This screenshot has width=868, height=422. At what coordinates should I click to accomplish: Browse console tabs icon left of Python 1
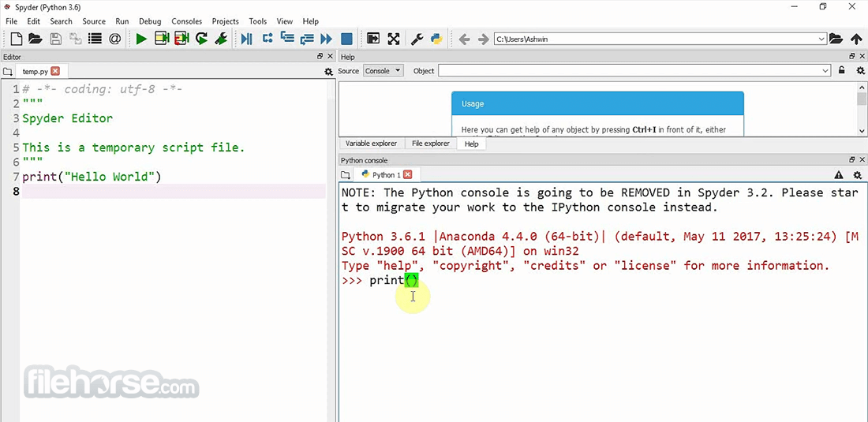point(346,175)
